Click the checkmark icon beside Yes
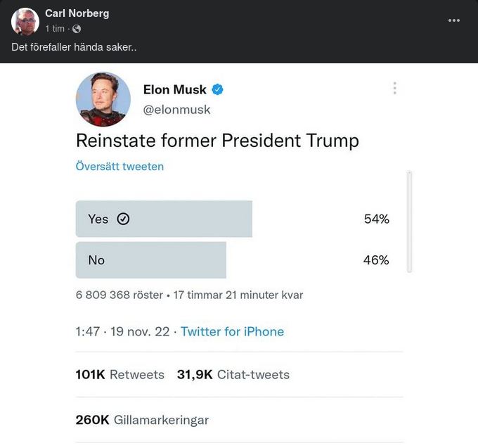 123,219
